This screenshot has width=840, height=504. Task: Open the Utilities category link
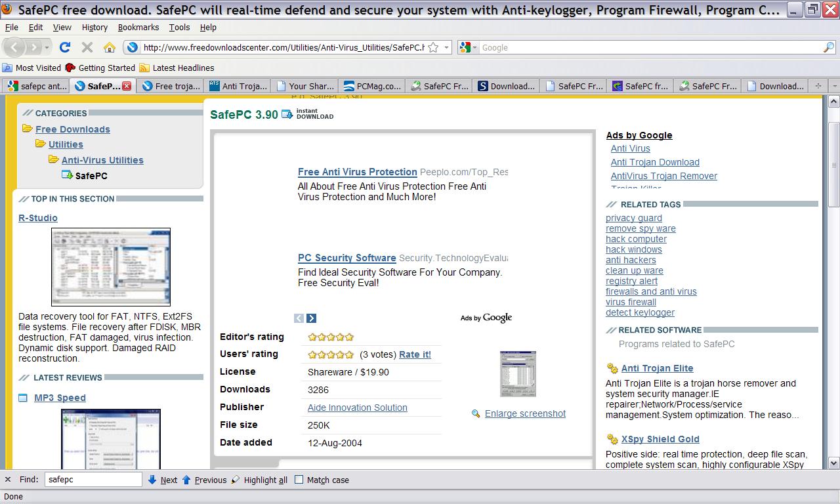(x=66, y=144)
